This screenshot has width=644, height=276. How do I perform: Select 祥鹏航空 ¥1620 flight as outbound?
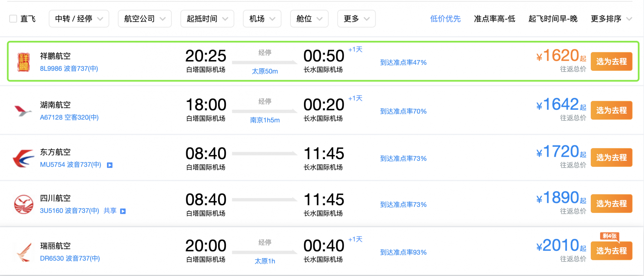[611, 61]
